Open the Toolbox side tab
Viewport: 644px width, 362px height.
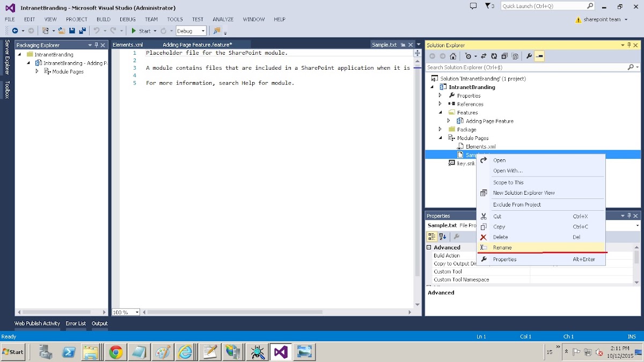point(8,90)
